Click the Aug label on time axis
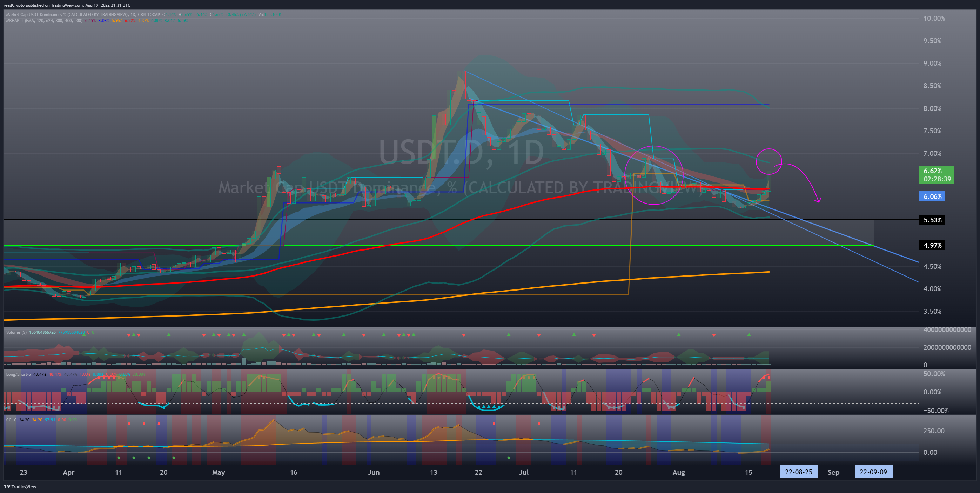980x493 pixels. click(x=678, y=472)
